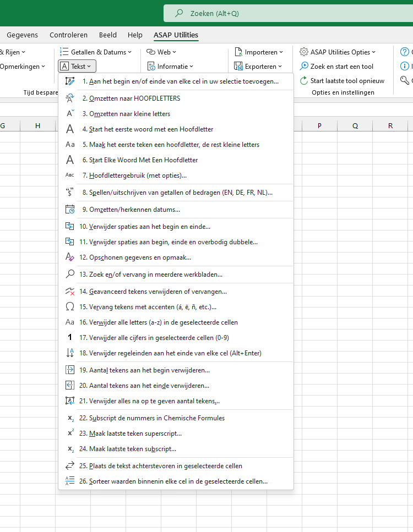Choose 'Omzetten naar HOOFDLETTERS' menu item
413x532 pixels.
176,98
